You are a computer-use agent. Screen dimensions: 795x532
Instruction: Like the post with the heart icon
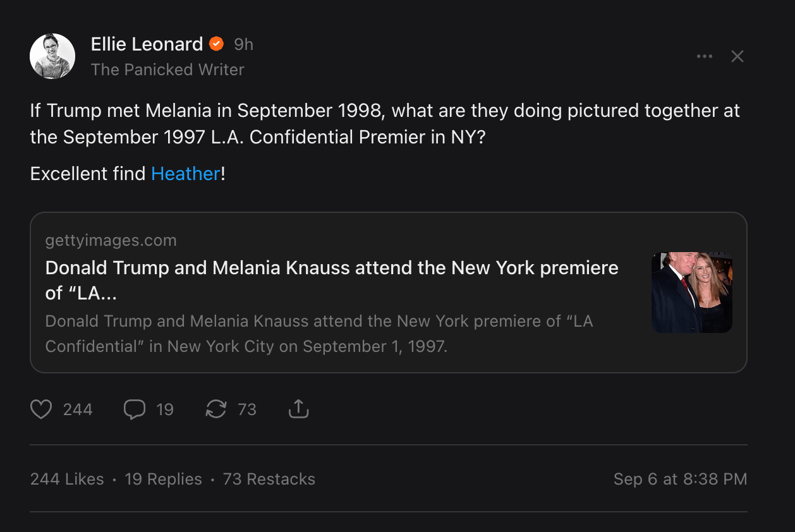click(x=41, y=409)
